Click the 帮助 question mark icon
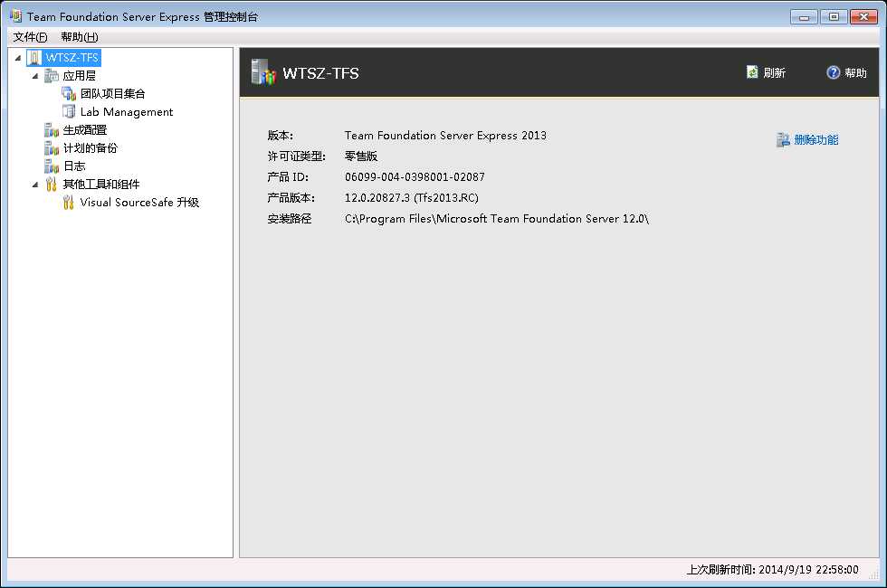 pyautogui.click(x=834, y=72)
